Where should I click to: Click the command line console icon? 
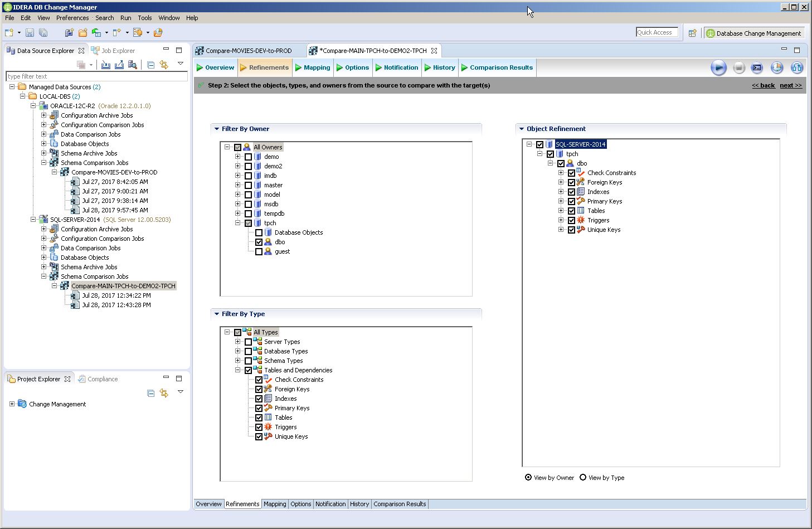[757, 68]
